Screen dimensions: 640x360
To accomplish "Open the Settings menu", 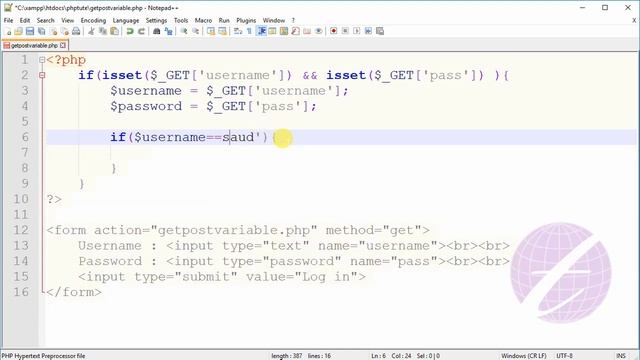I will (x=156, y=20).
